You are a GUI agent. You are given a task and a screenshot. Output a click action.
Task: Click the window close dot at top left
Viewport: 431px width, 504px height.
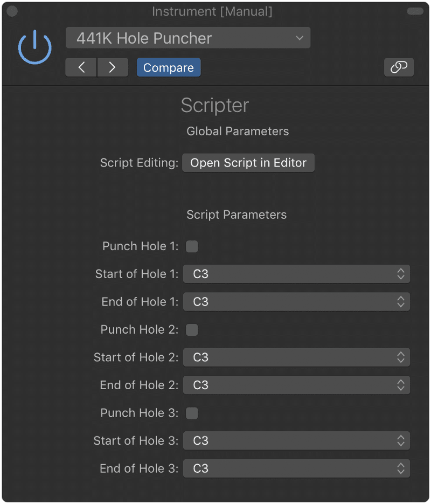pyautogui.click(x=12, y=11)
